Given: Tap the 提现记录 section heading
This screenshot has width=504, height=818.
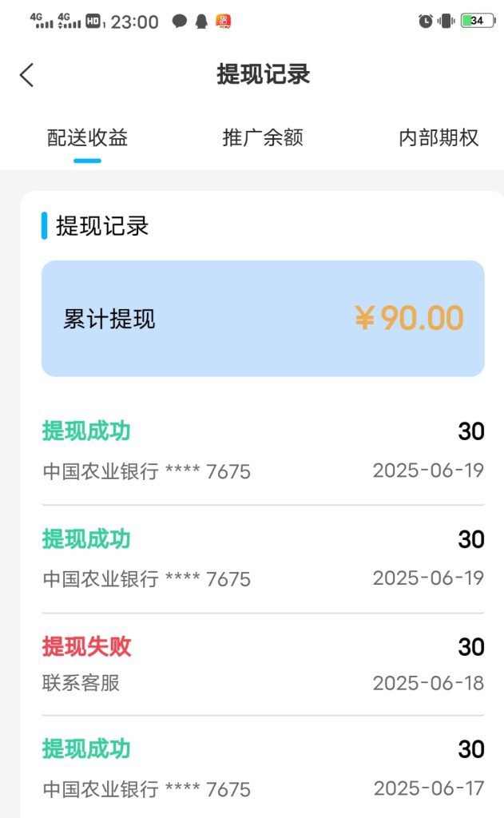Looking at the screenshot, I should coord(102,226).
